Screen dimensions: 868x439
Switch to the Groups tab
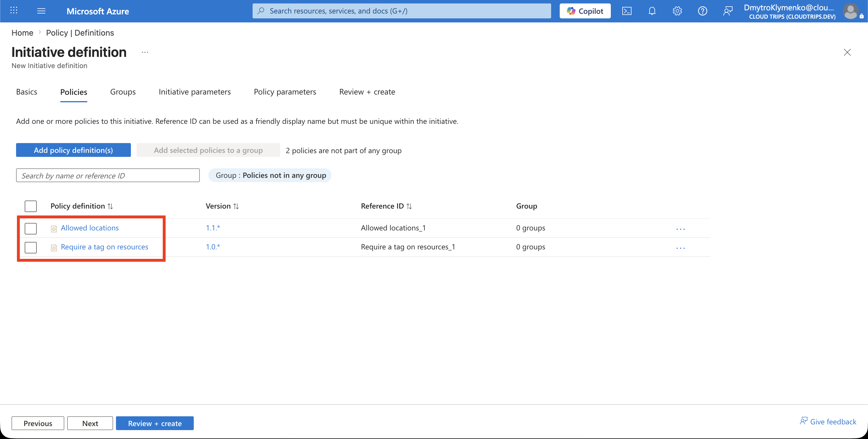(123, 92)
